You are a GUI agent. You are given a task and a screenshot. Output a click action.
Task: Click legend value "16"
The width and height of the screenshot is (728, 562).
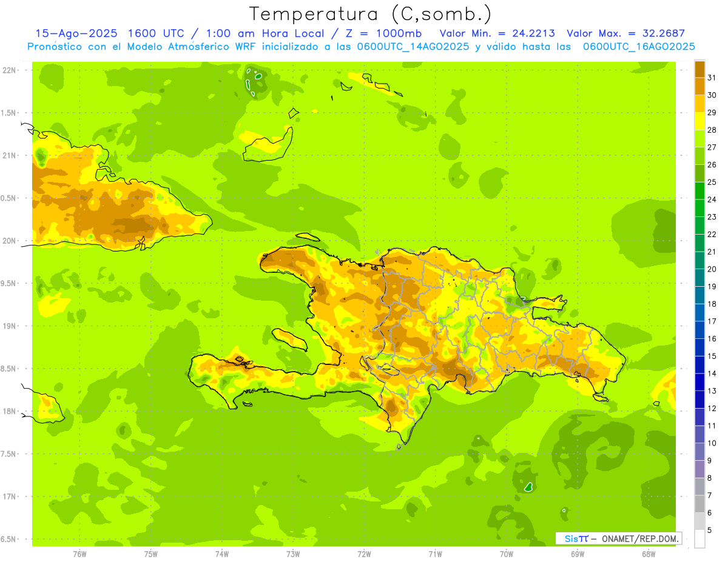coord(712,339)
